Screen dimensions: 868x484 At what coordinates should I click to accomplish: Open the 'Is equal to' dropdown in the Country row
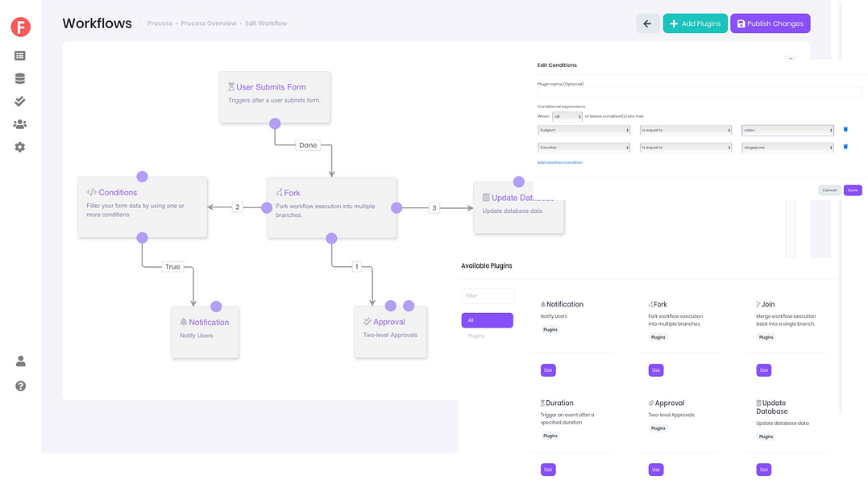tap(686, 148)
